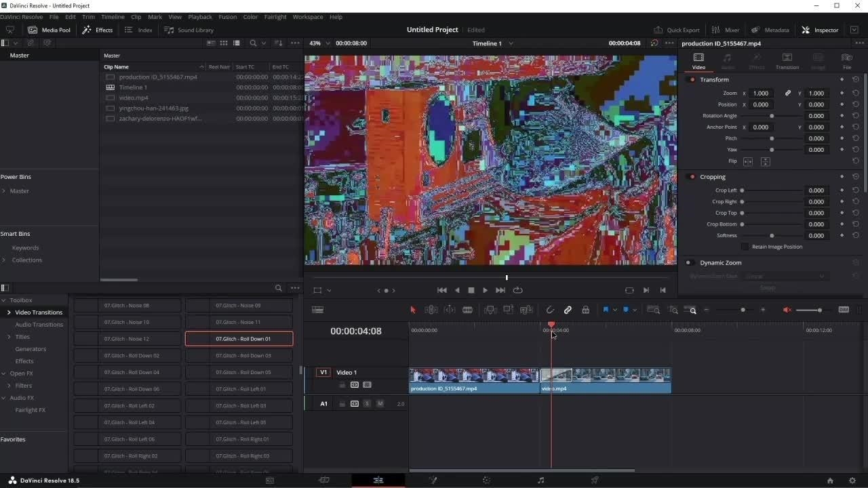Select the Blade Edit Mode tool
This screenshot has height=488, width=868.
(x=467, y=310)
